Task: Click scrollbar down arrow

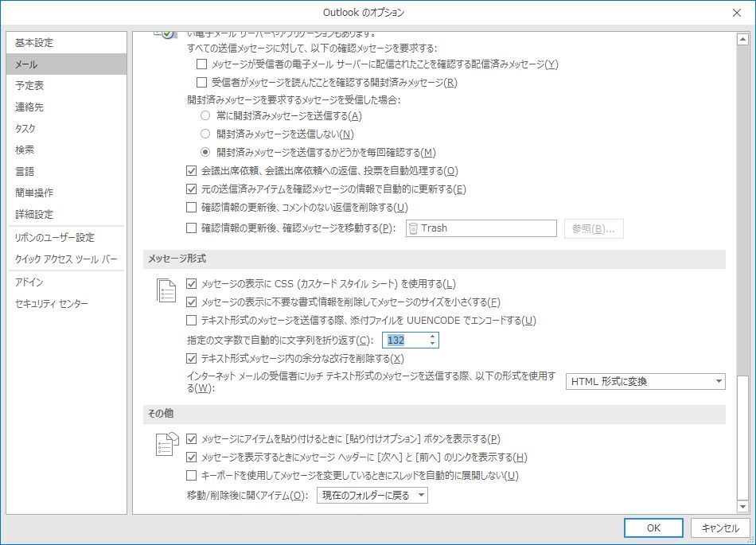Action: [x=742, y=507]
